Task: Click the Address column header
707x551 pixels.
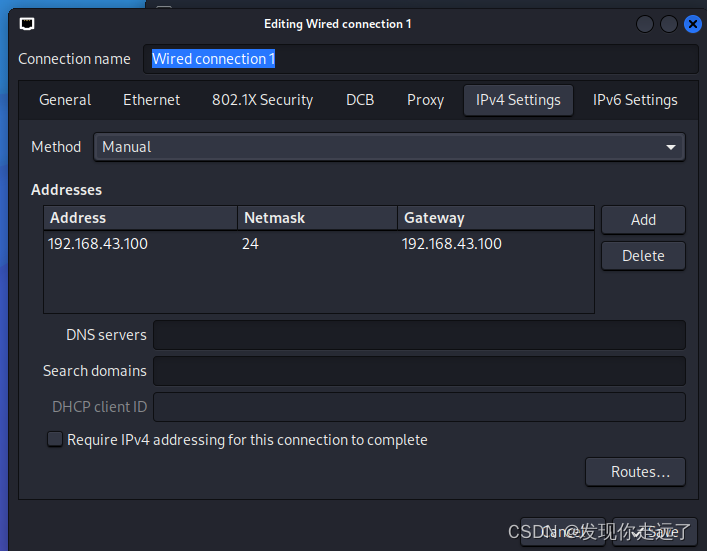Action: click(141, 218)
